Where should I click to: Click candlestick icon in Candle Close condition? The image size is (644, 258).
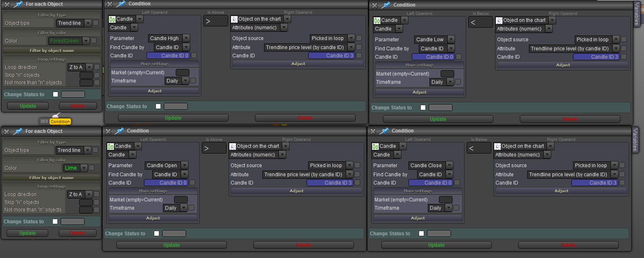pyautogui.click(x=375, y=146)
